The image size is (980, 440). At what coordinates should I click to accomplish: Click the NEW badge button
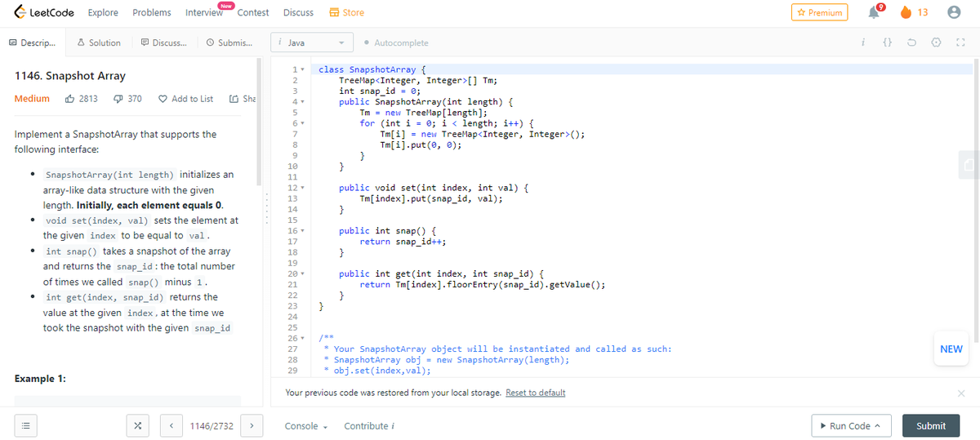point(951,349)
